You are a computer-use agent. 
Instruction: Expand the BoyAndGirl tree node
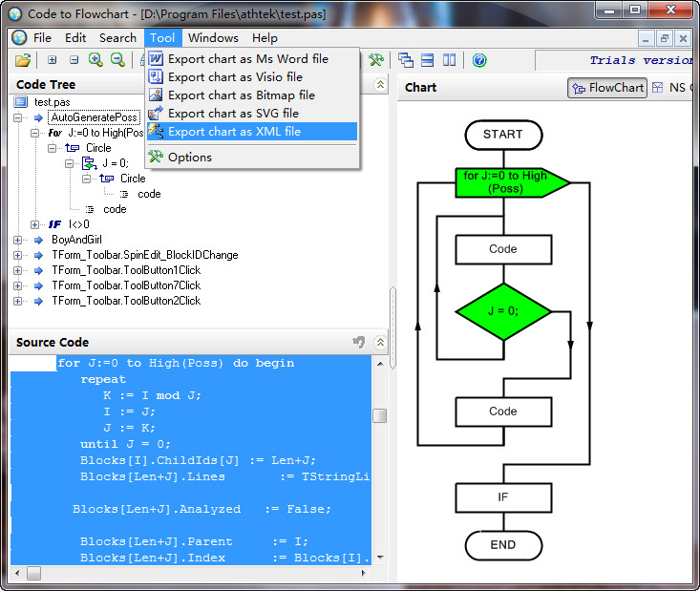[17, 240]
